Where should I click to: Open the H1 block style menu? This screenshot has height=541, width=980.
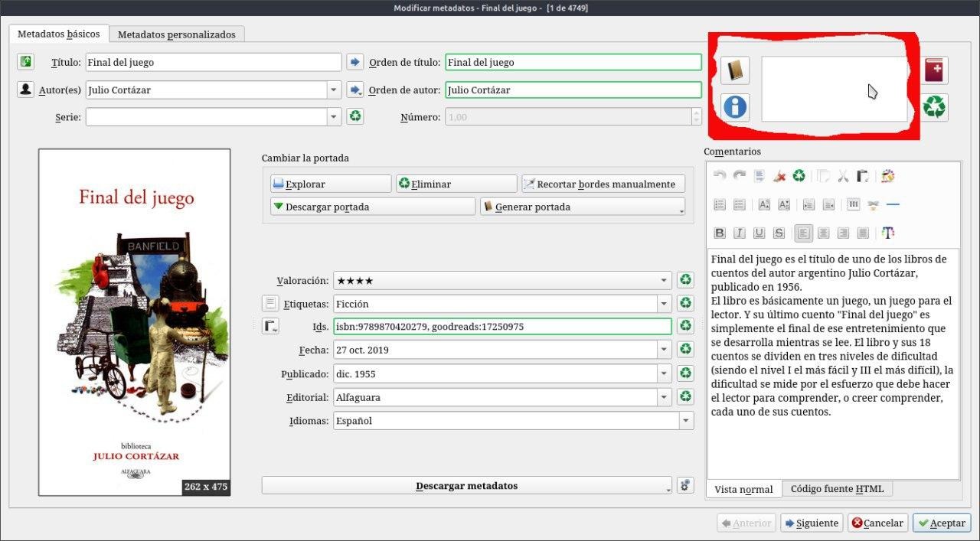click(x=853, y=204)
